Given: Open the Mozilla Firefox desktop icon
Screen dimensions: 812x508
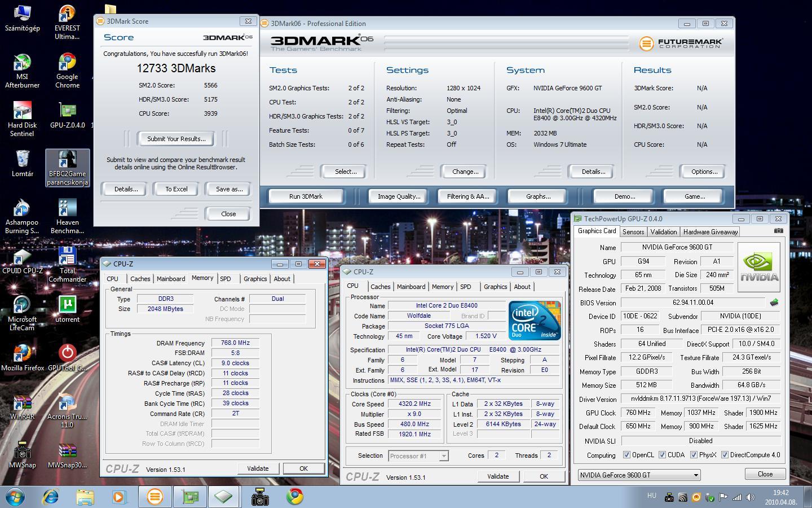Looking at the screenshot, I should [x=22, y=358].
